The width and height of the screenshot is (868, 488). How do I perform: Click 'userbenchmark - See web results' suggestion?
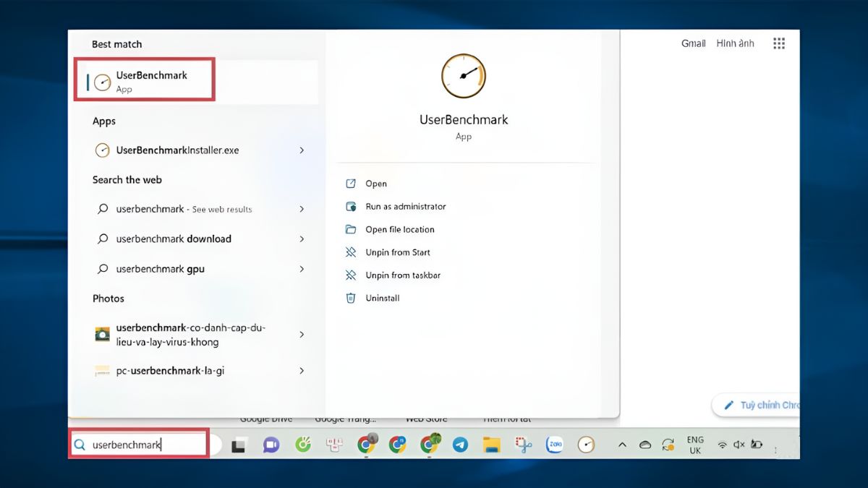184,209
